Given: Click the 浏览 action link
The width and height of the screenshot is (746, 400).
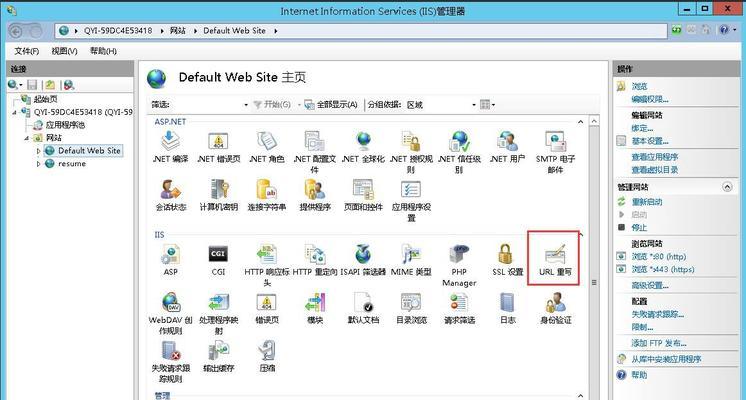Looking at the screenshot, I should coord(639,86).
